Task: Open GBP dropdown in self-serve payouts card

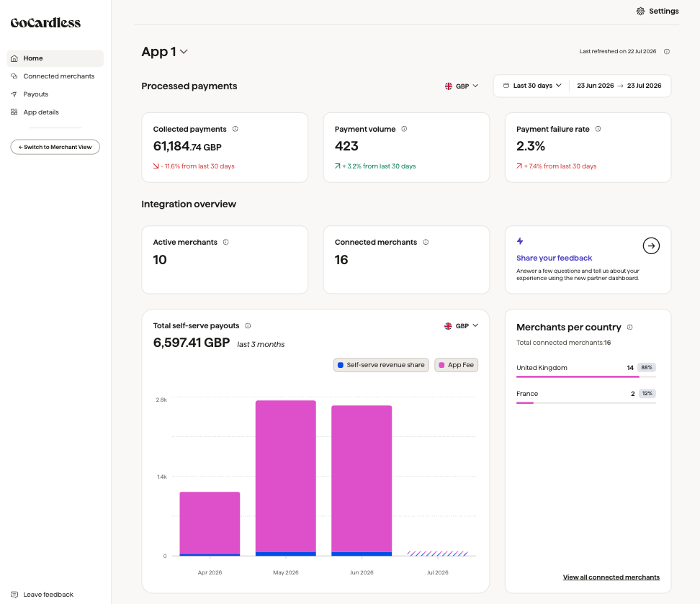Action: click(x=461, y=326)
